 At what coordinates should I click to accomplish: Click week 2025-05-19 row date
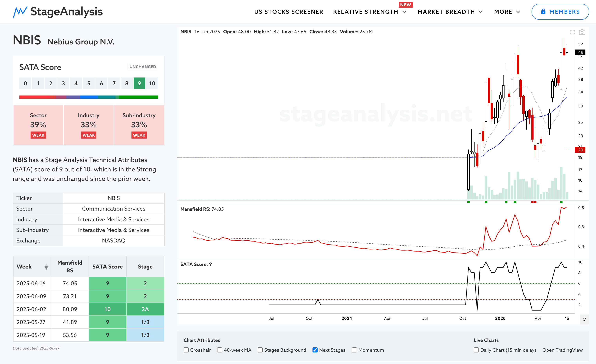point(31,335)
